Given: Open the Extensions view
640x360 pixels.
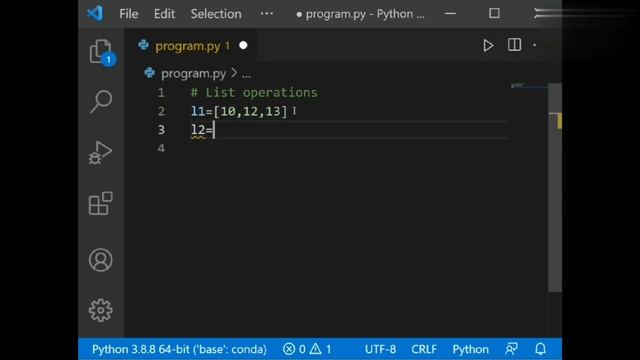Looking at the screenshot, I should (x=100, y=203).
